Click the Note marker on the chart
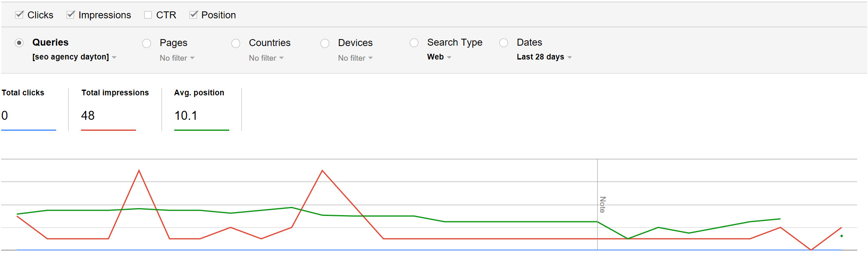 pyautogui.click(x=602, y=205)
